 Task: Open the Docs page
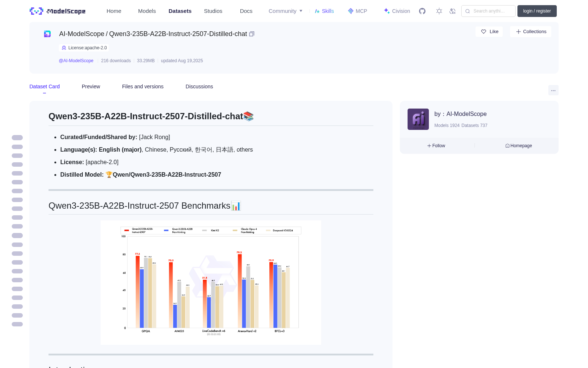click(246, 11)
